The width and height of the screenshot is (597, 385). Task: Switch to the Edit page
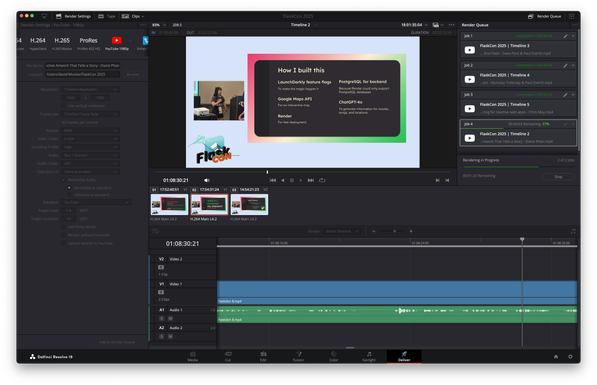263,356
